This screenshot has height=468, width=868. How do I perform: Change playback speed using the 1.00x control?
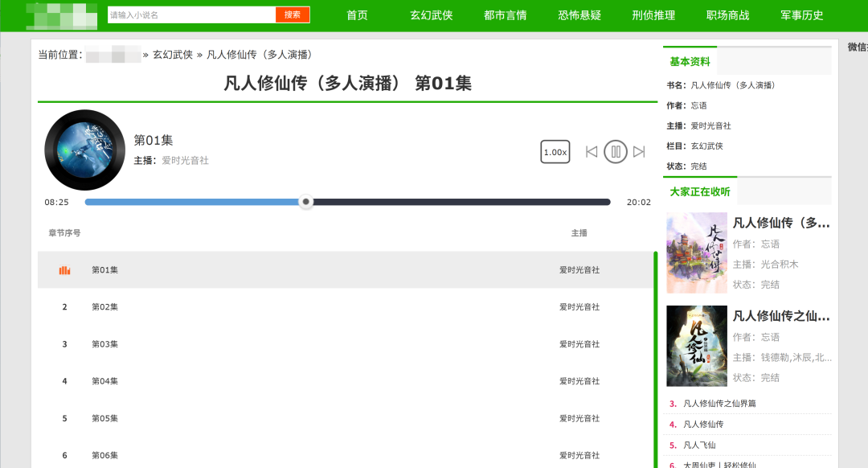pos(555,151)
